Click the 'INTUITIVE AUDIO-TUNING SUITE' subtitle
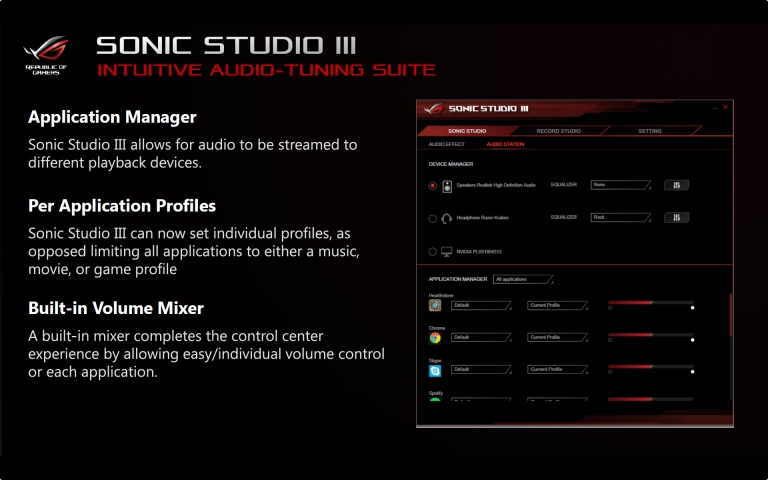 [x=266, y=70]
